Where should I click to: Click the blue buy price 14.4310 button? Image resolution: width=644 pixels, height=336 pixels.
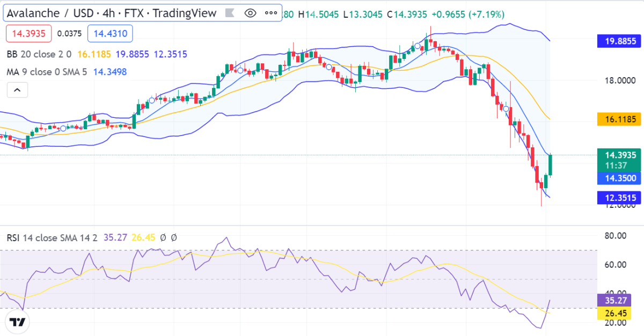click(x=109, y=34)
